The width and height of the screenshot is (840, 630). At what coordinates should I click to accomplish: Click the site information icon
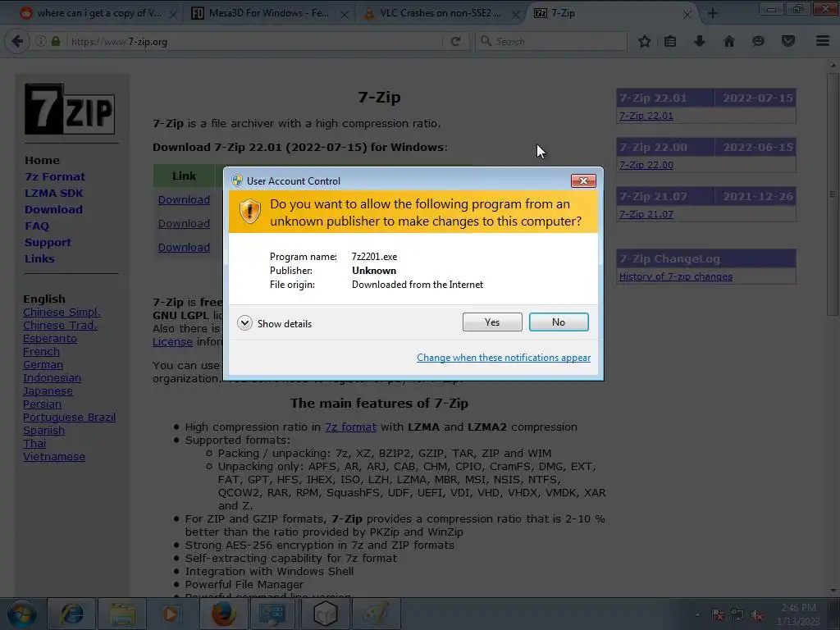[41, 41]
